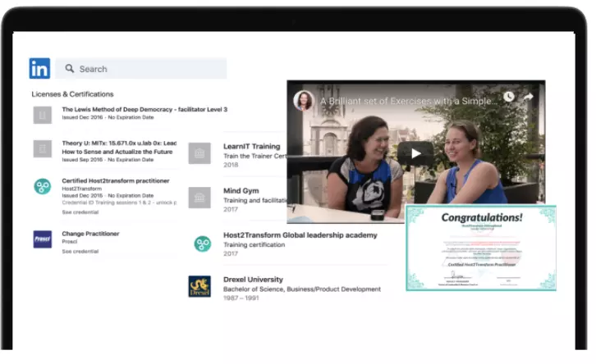
Task: Open 'Host2Transform Global leadership academy' entry
Action: (300, 235)
